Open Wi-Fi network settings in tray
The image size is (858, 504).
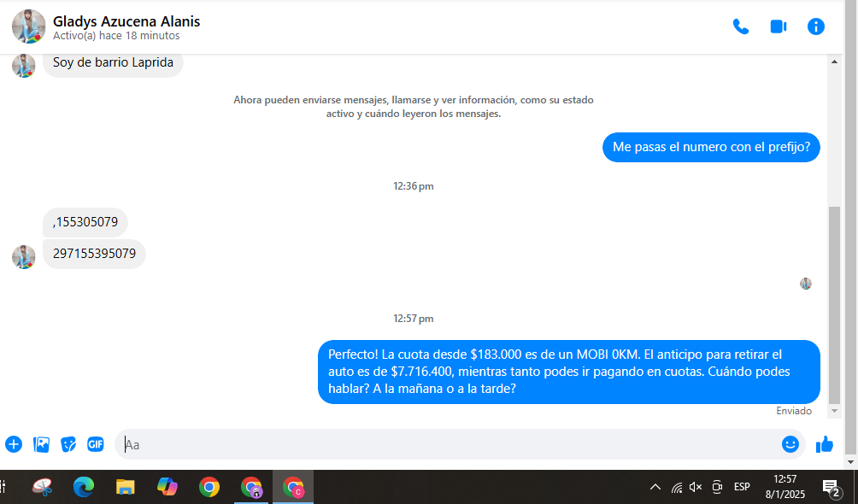[677, 487]
